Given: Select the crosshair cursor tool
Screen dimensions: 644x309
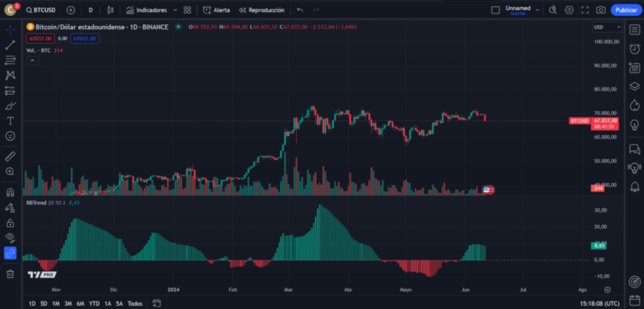Looking at the screenshot, I should click(x=10, y=30).
